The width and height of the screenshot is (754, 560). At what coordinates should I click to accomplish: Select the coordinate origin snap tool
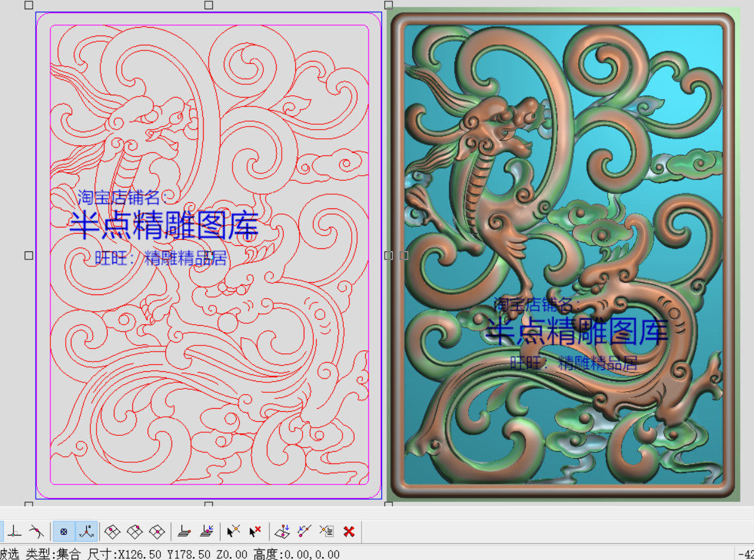pyautogui.click(x=14, y=531)
